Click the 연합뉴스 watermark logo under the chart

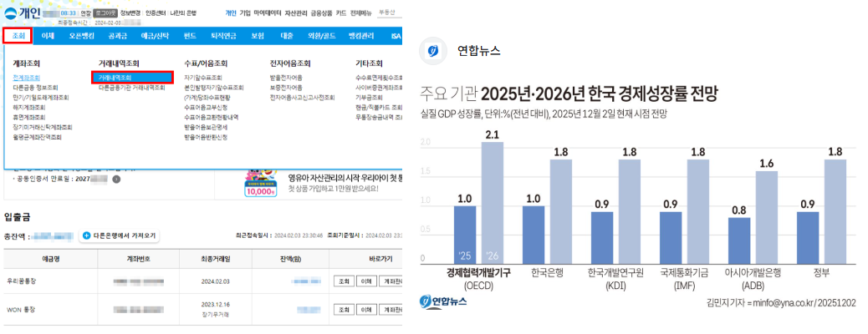[x=443, y=301]
